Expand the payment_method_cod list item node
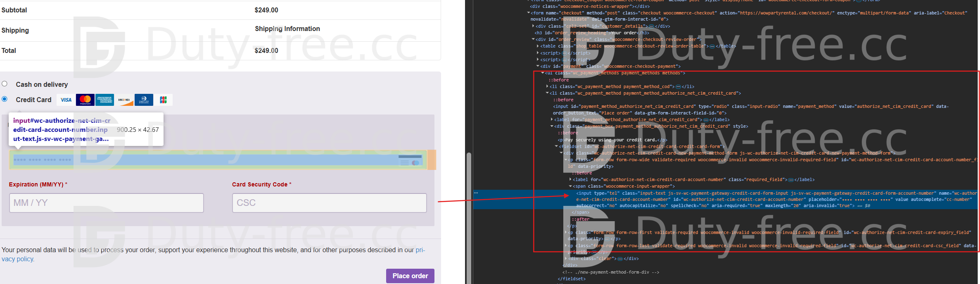This screenshot has width=980, height=284. coord(547,87)
